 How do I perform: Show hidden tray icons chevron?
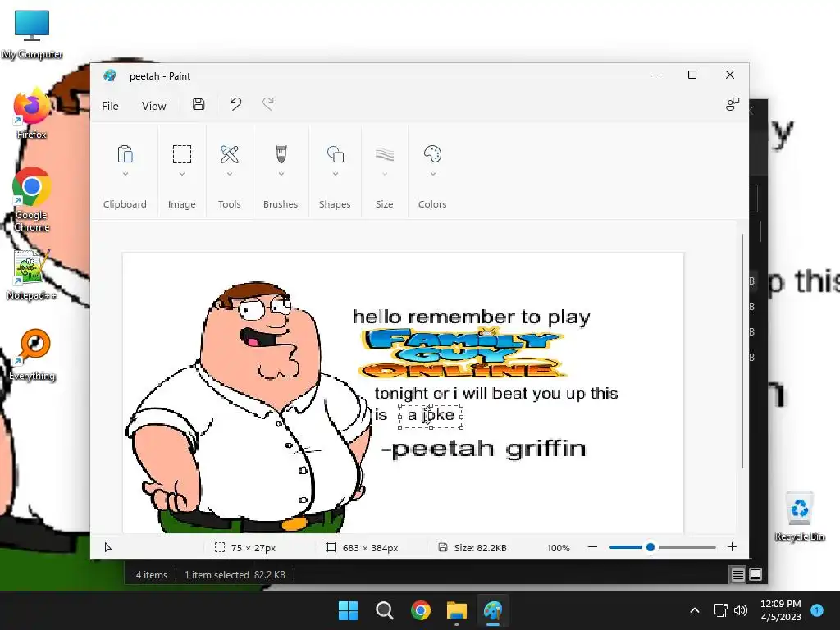pyautogui.click(x=695, y=610)
